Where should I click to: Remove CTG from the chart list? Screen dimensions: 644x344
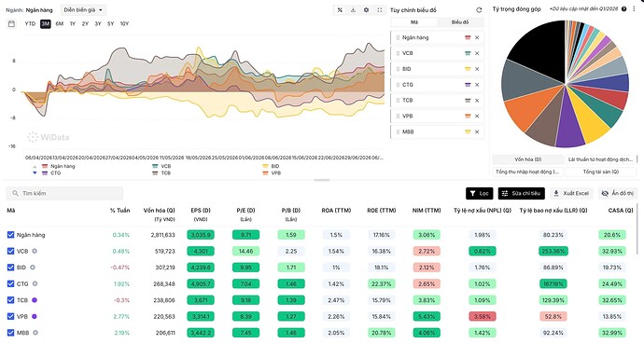click(477, 85)
